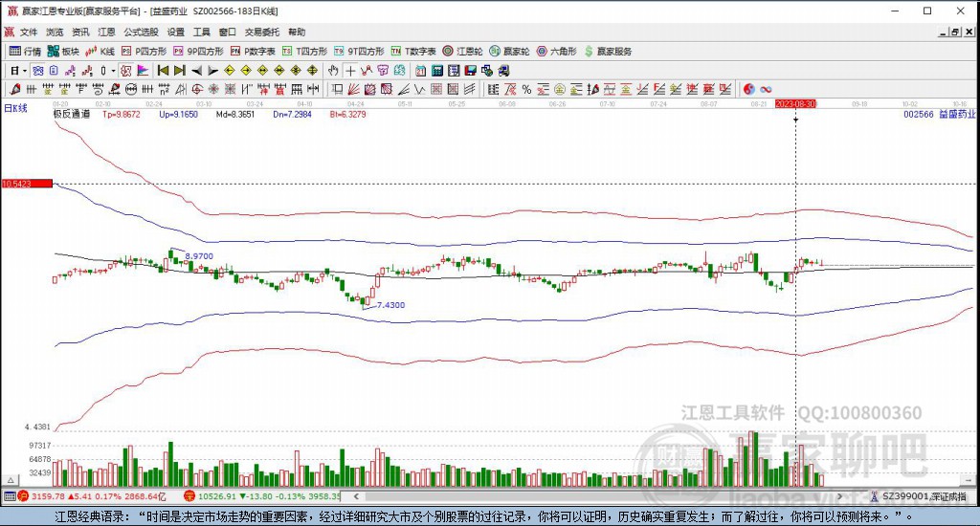Click the yin-yang taiji icon
This screenshot has width=980, height=526.
point(748,89)
